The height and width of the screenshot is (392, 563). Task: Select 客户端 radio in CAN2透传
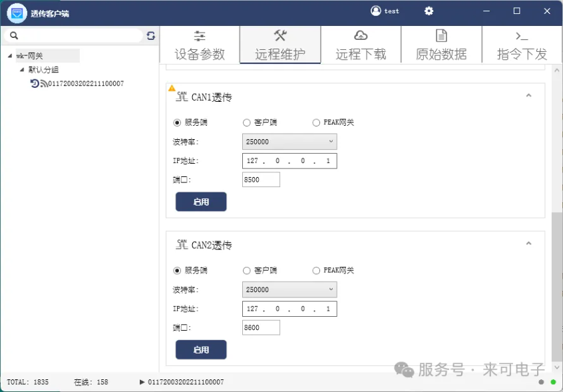246,271
